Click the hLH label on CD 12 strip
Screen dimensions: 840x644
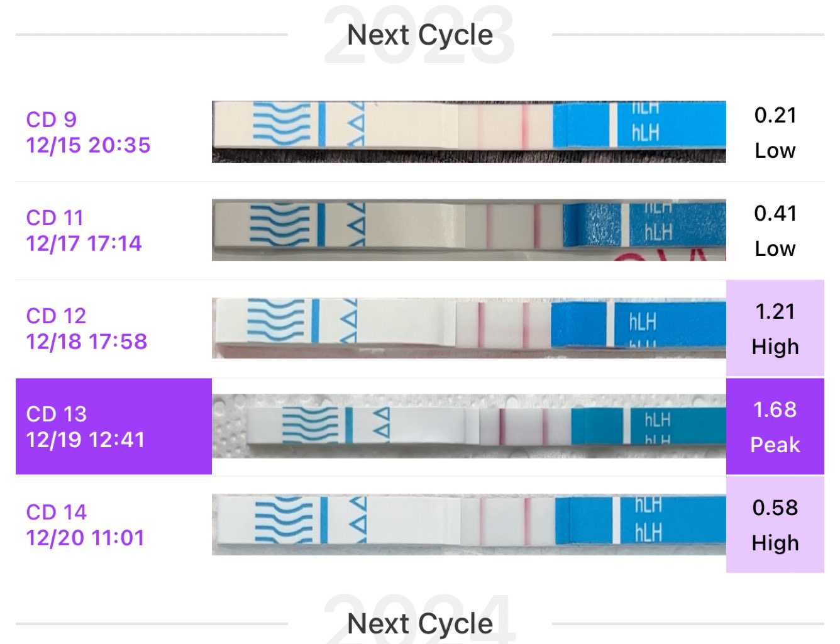coord(643,323)
